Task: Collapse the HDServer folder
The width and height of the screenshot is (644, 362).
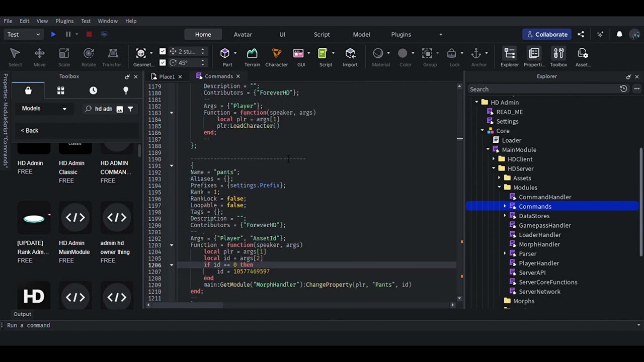Action: pos(494,169)
